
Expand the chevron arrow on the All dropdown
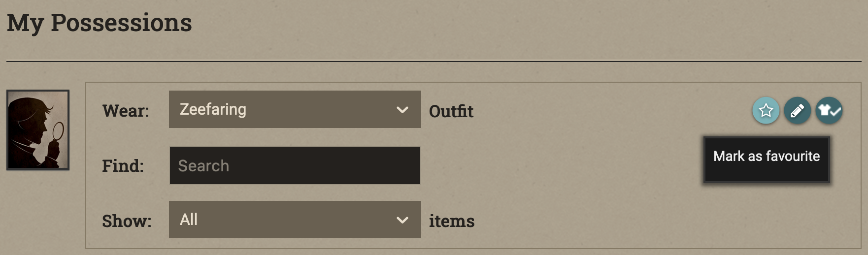402,220
